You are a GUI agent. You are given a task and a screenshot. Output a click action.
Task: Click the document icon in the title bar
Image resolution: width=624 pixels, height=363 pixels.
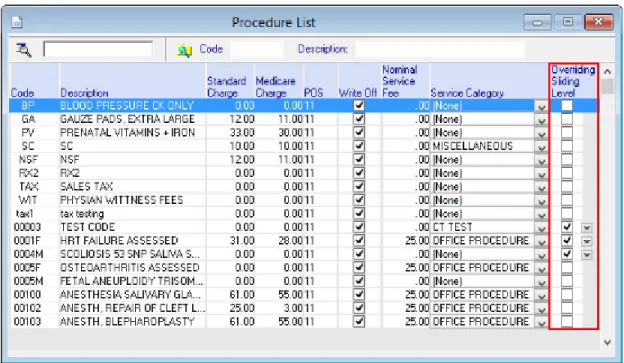point(17,22)
